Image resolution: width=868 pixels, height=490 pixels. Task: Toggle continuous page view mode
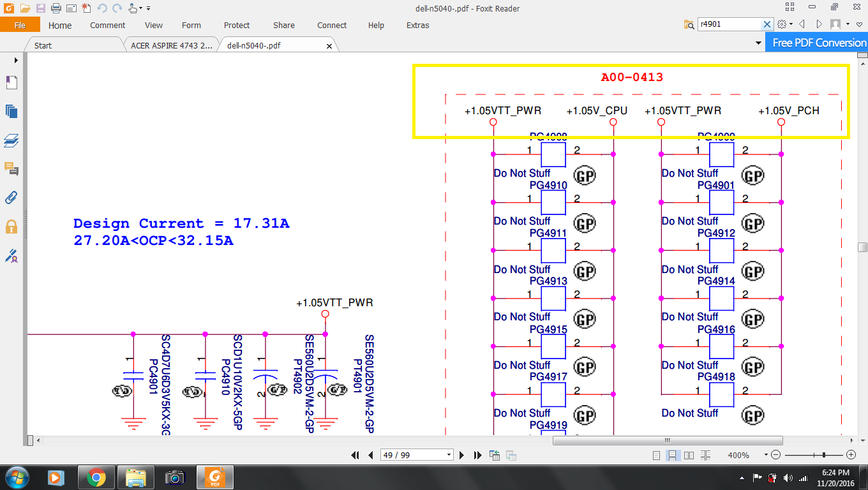pyautogui.click(x=672, y=455)
